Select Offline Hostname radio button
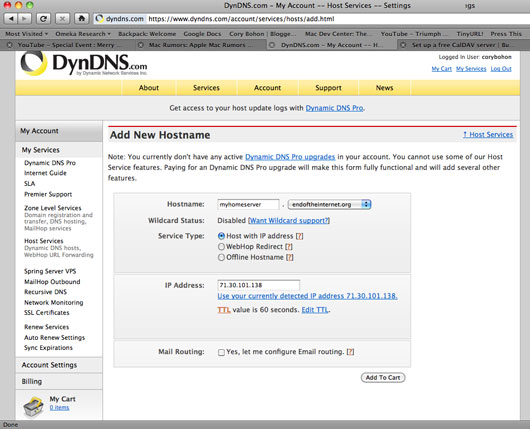This screenshot has width=530, height=429. [x=221, y=257]
